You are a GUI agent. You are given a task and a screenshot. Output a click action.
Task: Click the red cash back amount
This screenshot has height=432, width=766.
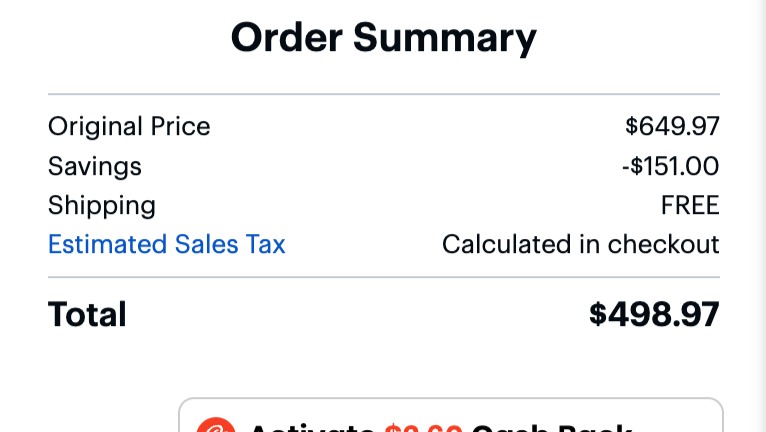pyautogui.click(x=424, y=428)
